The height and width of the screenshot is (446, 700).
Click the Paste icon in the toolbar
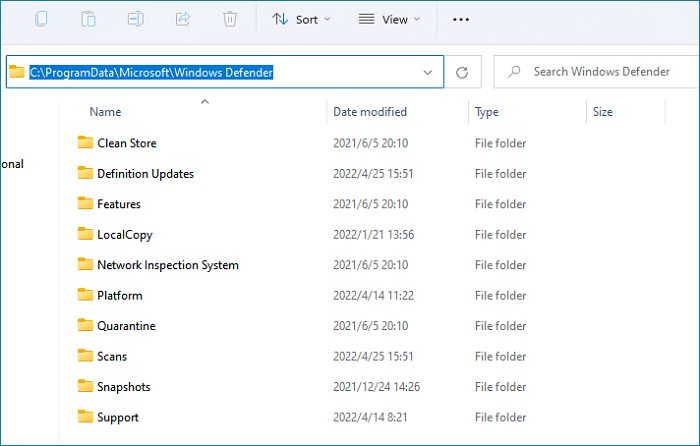pos(89,19)
